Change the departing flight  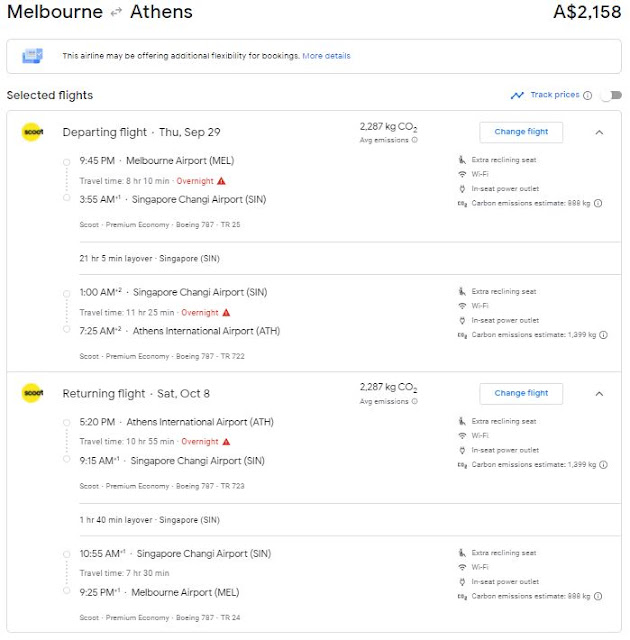click(x=521, y=132)
